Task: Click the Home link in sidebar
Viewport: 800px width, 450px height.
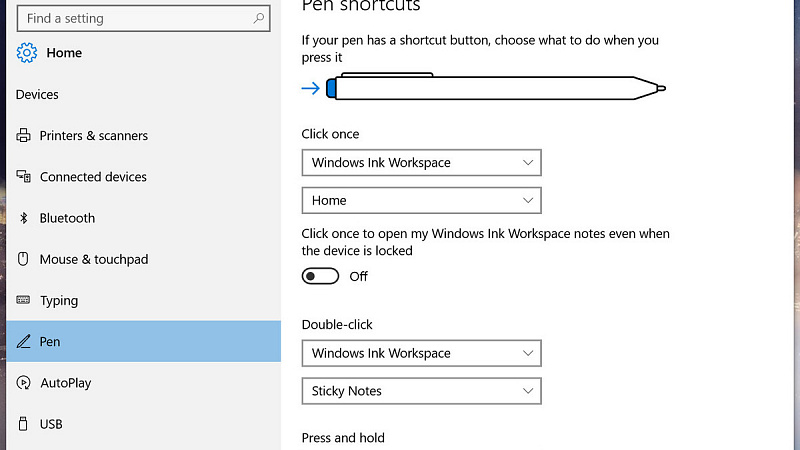Action: coord(64,53)
